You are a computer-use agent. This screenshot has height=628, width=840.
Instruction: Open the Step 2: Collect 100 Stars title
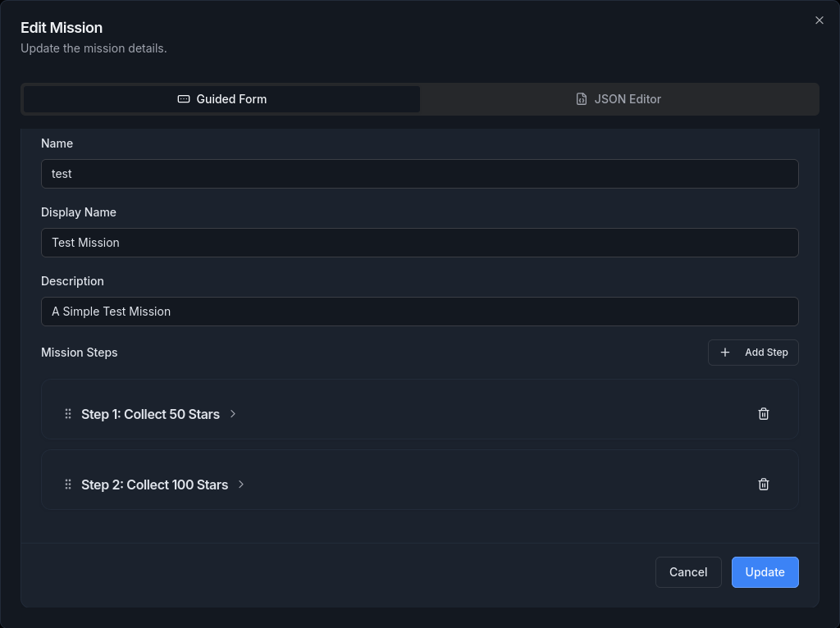coord(154,485)
